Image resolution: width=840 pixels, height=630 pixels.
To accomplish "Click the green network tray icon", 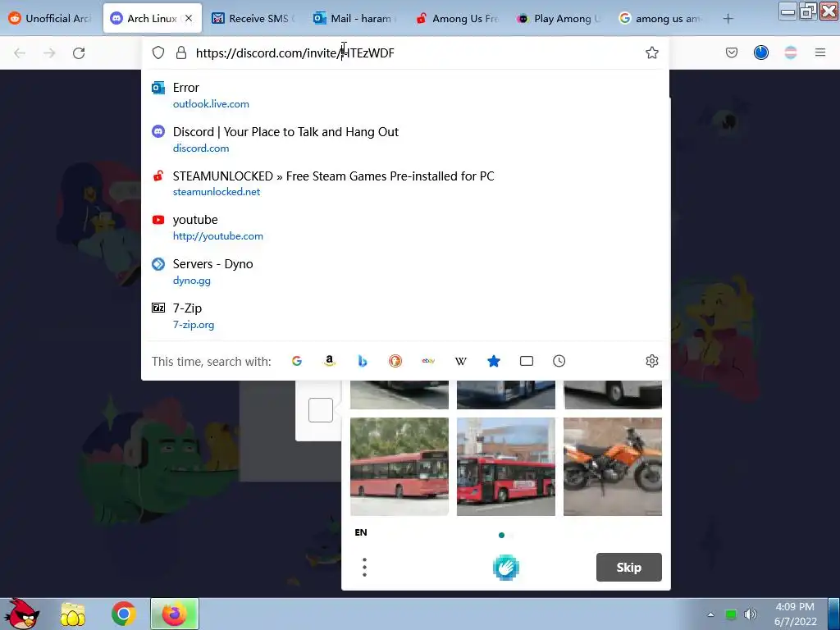I will point(731,614).
